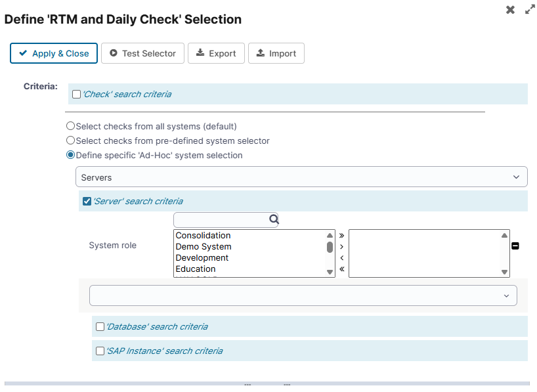Select Education in role list

coord(196,269)
